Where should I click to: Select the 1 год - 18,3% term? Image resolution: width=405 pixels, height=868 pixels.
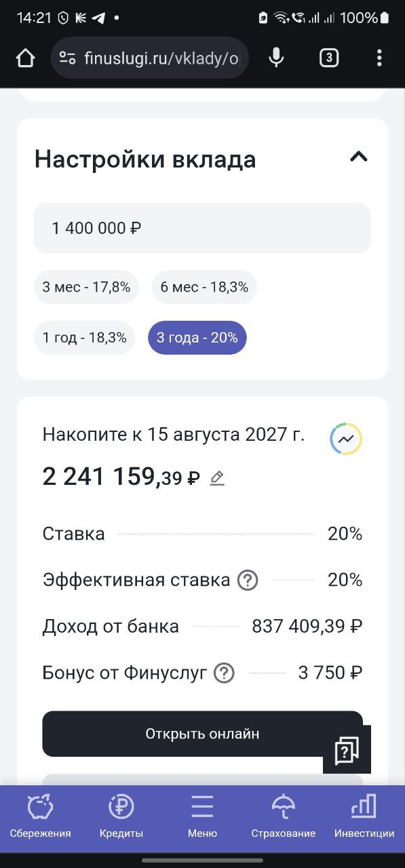point(85,338)
